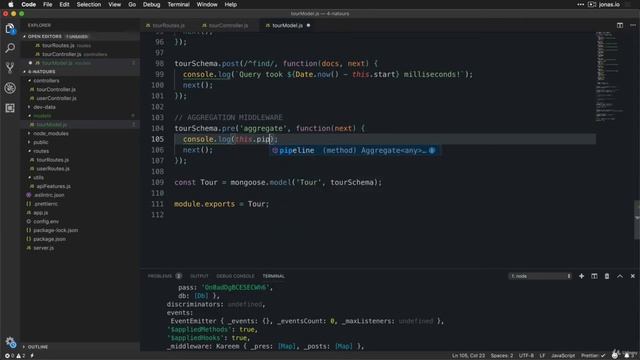This screenshot has height=360, width=640.
Task: Click Ln 105, Col 23 in status bar
Action: pos(468,356)
